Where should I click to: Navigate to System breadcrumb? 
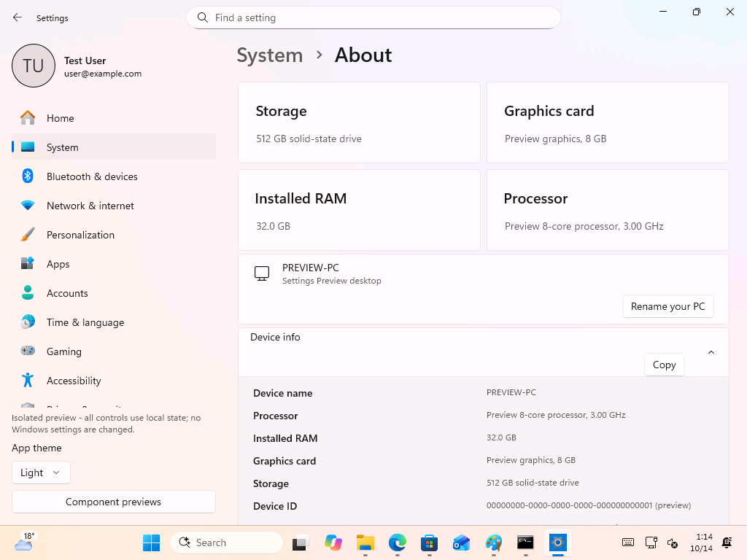point(270,55)
